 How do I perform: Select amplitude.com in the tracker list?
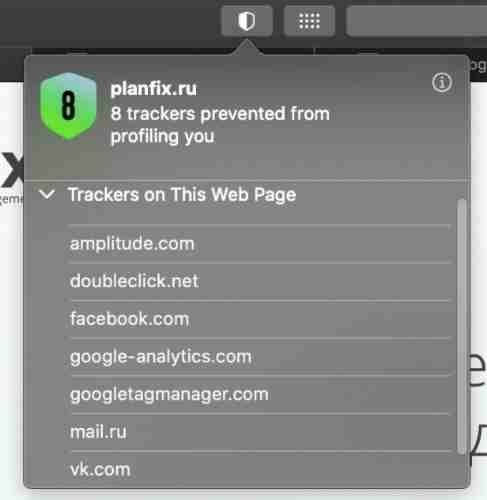click(x=260, y=244)
